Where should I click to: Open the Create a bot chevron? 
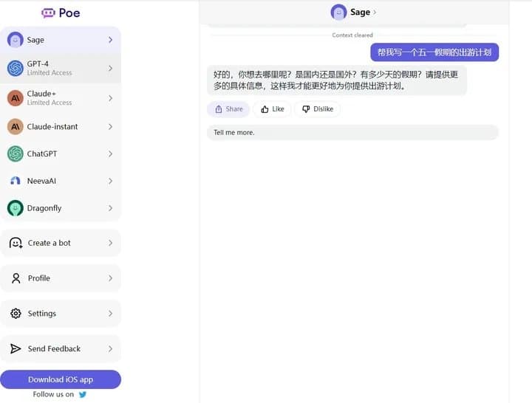(x=110, y=243)
